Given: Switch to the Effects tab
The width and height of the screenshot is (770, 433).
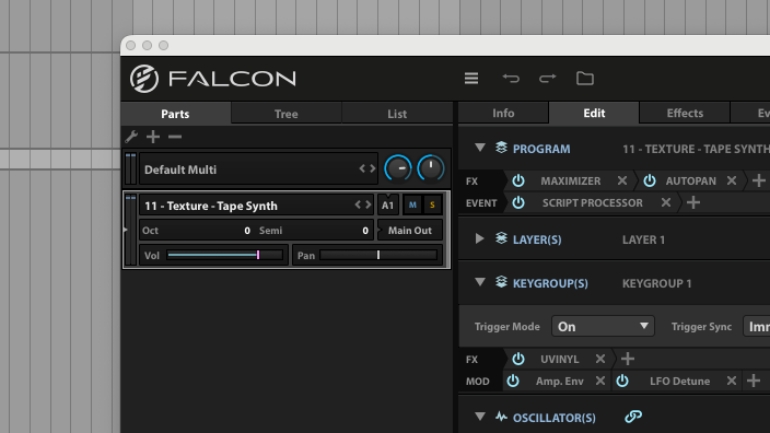Looking at the screenshot, I should click(x=685, y=113).
